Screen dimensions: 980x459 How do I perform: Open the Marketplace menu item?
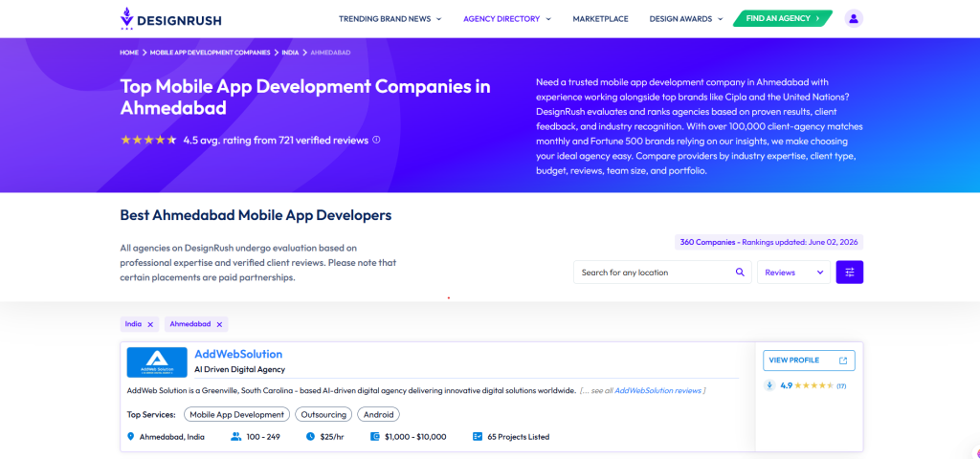601,19
